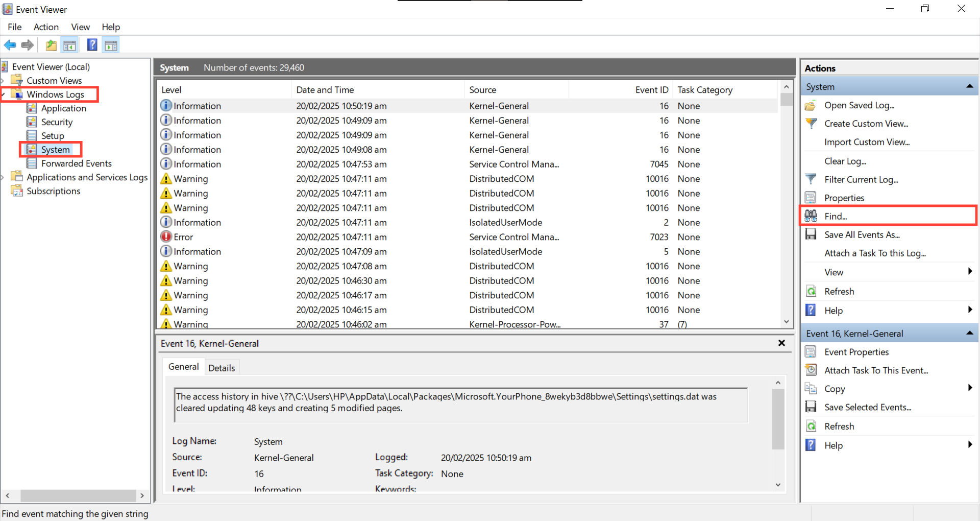Select the Warning event at 10:46:30 am
Viewport: 980px width, 521px height.
click(x=468, y=281)
